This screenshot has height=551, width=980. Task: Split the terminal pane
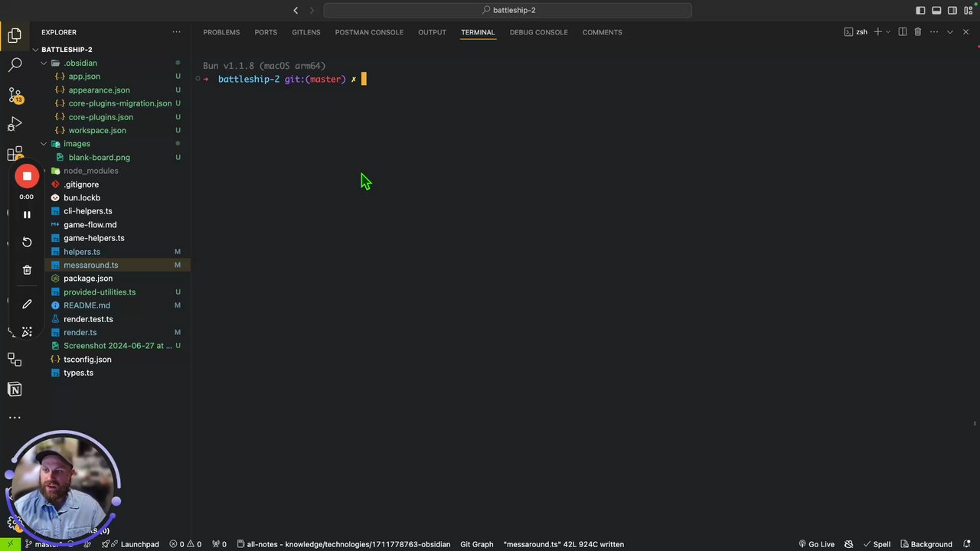pyautogui.click(x=902, y=32)
